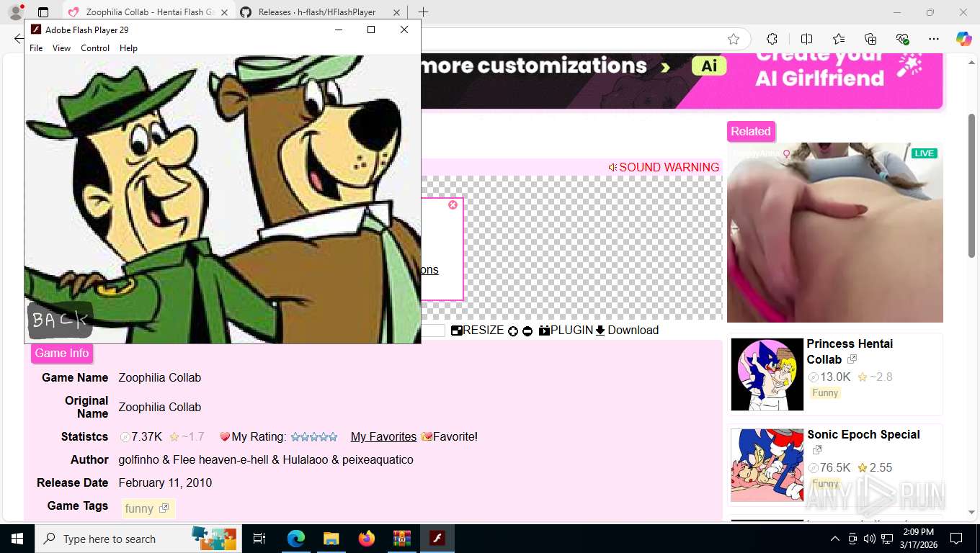Open Edge Settings and more menu

point(934,39)
